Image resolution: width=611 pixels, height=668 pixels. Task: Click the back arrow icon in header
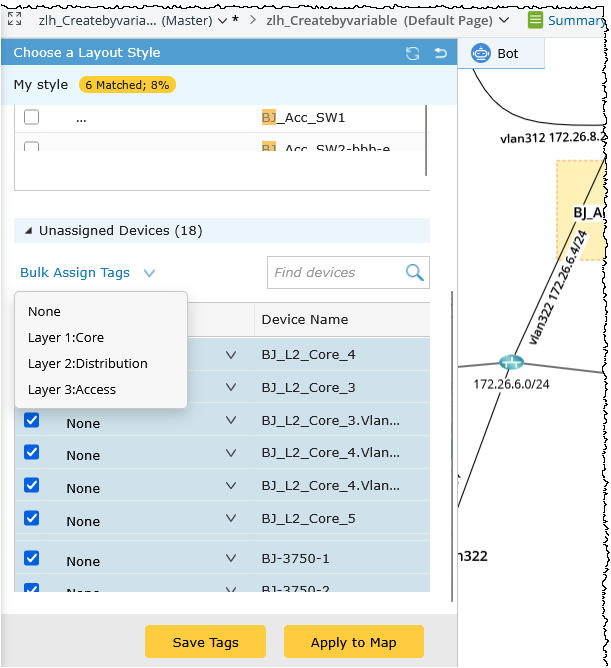click(440, 53)
